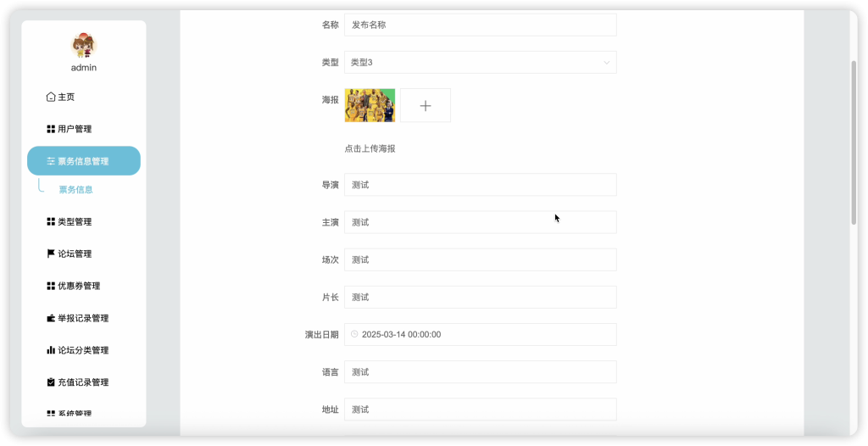Click the 海报 field label
Viewport: 868px width, 446px height.
[330, 100]
